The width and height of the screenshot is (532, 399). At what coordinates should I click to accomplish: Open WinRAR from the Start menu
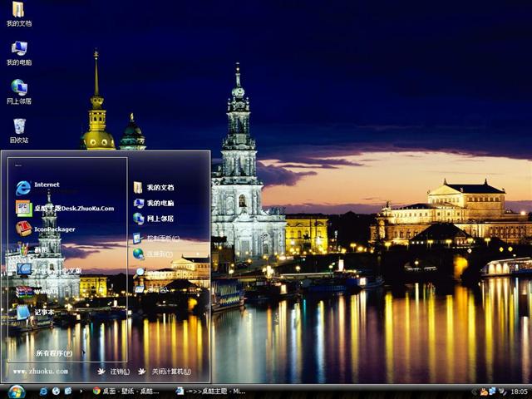point(37,292)
